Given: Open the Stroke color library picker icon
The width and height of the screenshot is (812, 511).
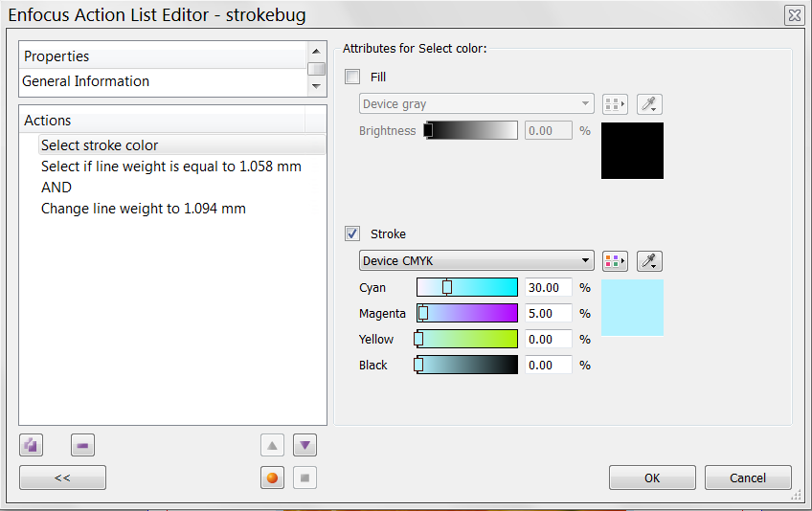Looking at the screenshot, I should [615, 261].
